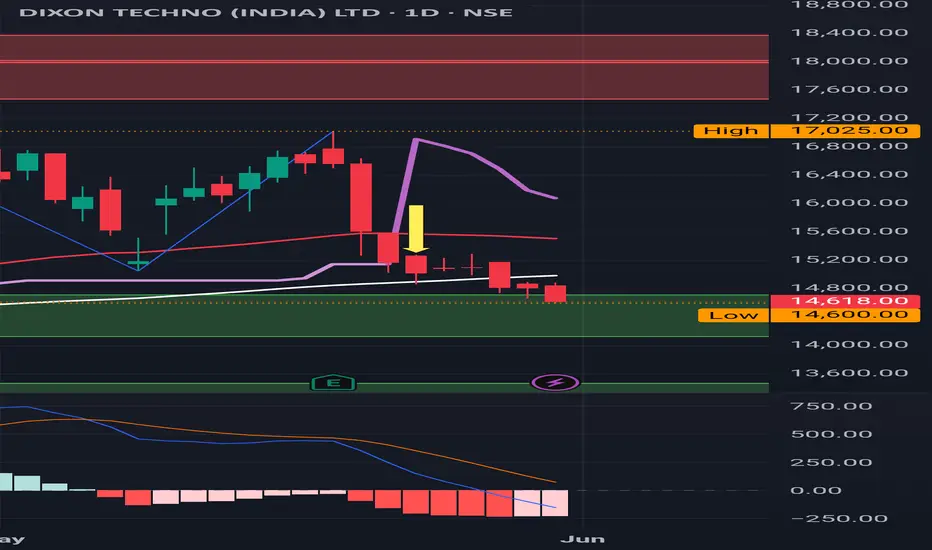
Task: Click the −250.00 indicator axis label
Action: (839, 519)
